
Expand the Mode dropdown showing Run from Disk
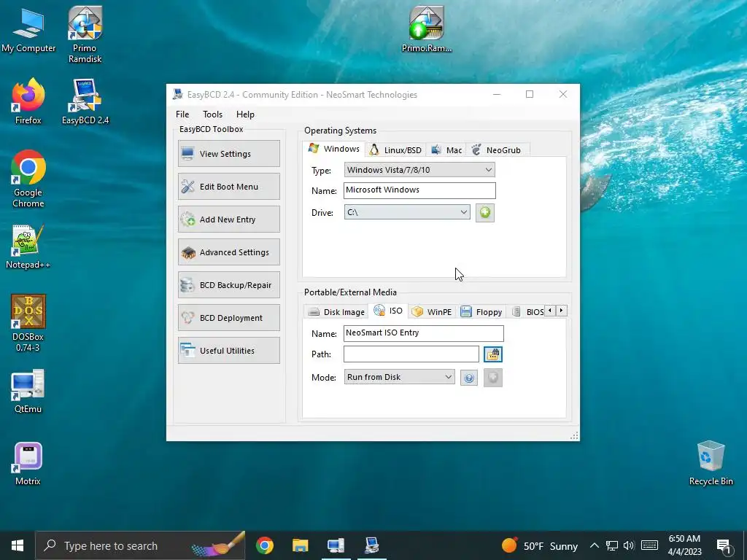coord(399,377)
